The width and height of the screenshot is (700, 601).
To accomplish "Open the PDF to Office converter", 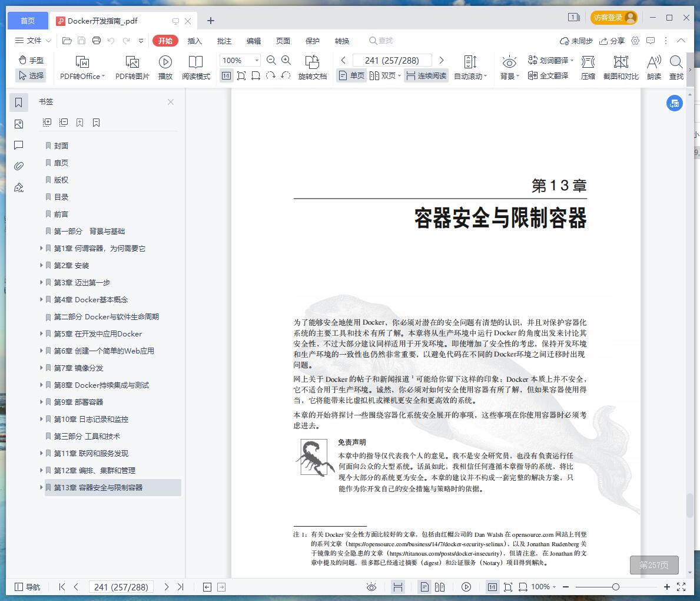I will click(x=82, y=68).
